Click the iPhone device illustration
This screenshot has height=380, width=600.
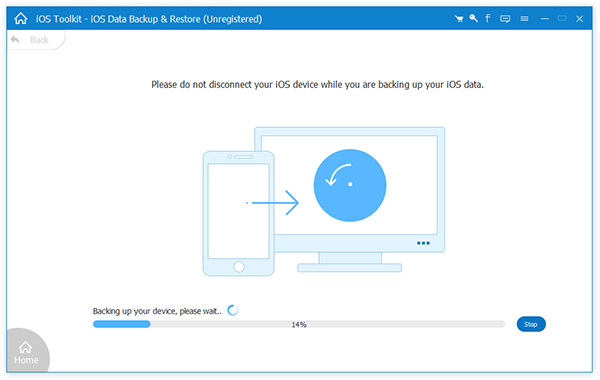pos(238,214)
